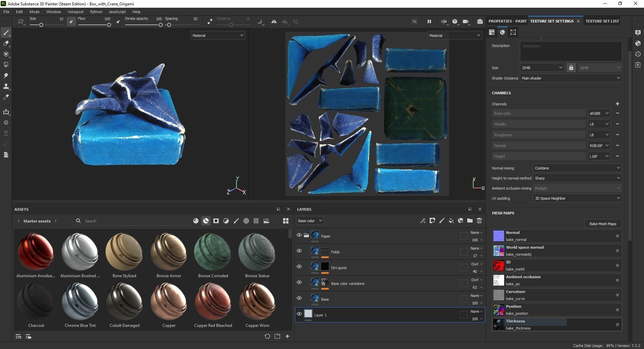Refresh assets icon at panel bottom
644x349 pixels.
(x=267, y=336)
